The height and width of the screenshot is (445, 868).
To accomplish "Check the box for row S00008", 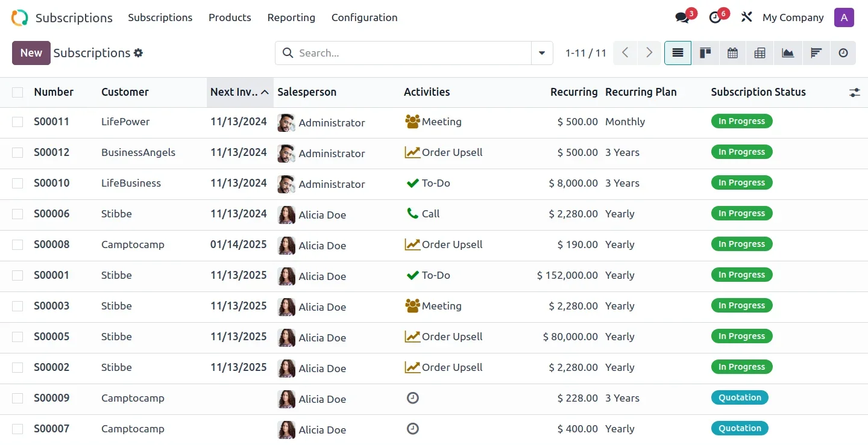I will 17,244.
